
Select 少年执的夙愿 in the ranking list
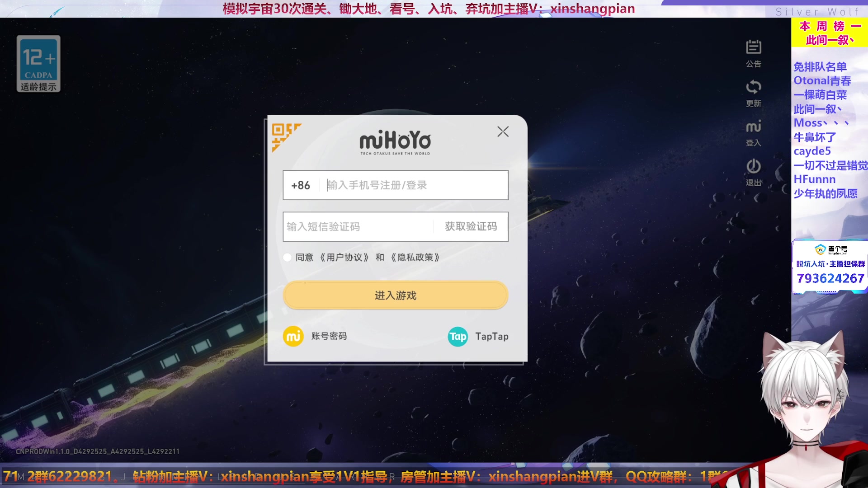click(826, 194)
